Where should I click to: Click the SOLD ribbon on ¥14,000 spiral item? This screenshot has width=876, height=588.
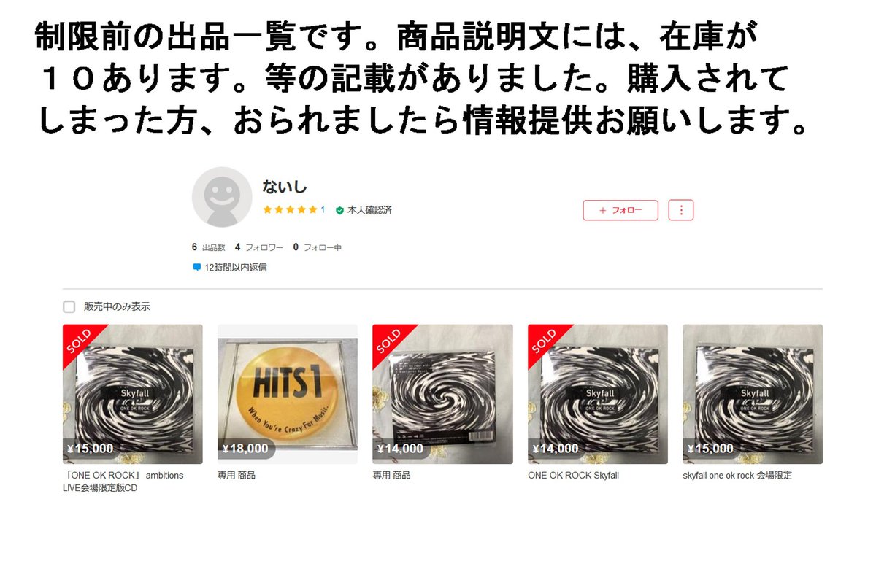pyautogui.click(x=390, y=342)
